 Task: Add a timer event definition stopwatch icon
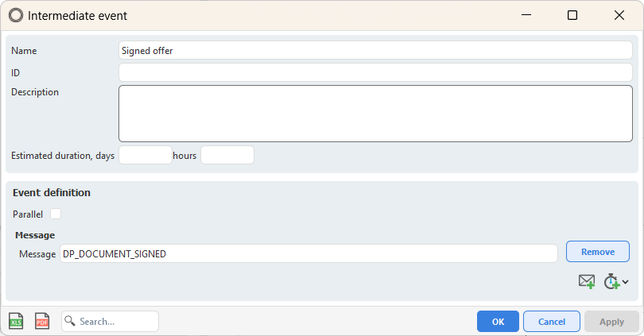611,281
